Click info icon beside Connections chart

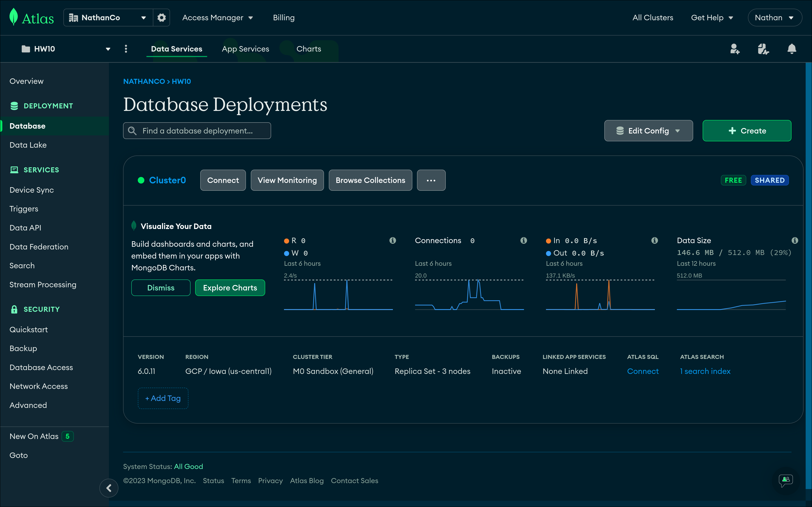coord(523,240)
